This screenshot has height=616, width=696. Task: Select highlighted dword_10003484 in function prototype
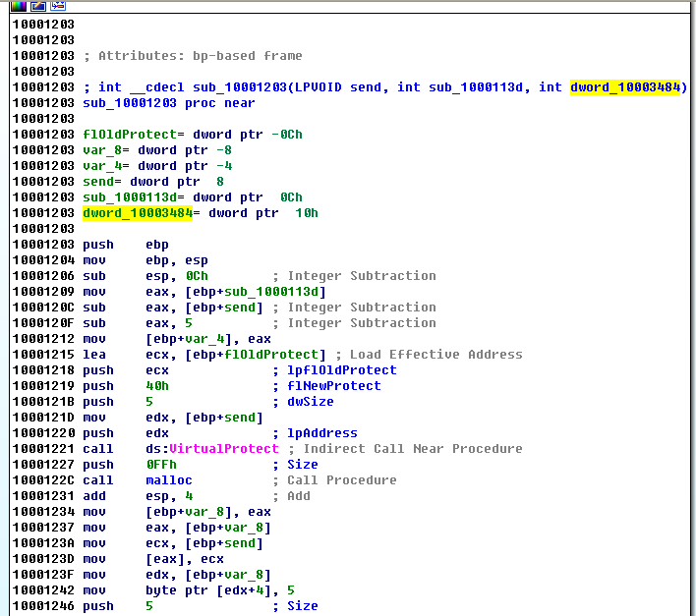point(625,87)
